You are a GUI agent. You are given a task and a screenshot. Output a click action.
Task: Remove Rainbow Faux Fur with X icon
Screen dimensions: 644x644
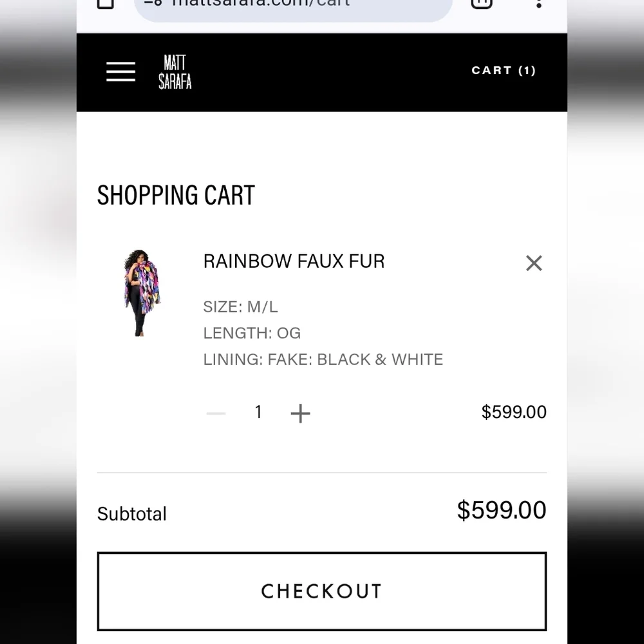click(x=534, y=263)
